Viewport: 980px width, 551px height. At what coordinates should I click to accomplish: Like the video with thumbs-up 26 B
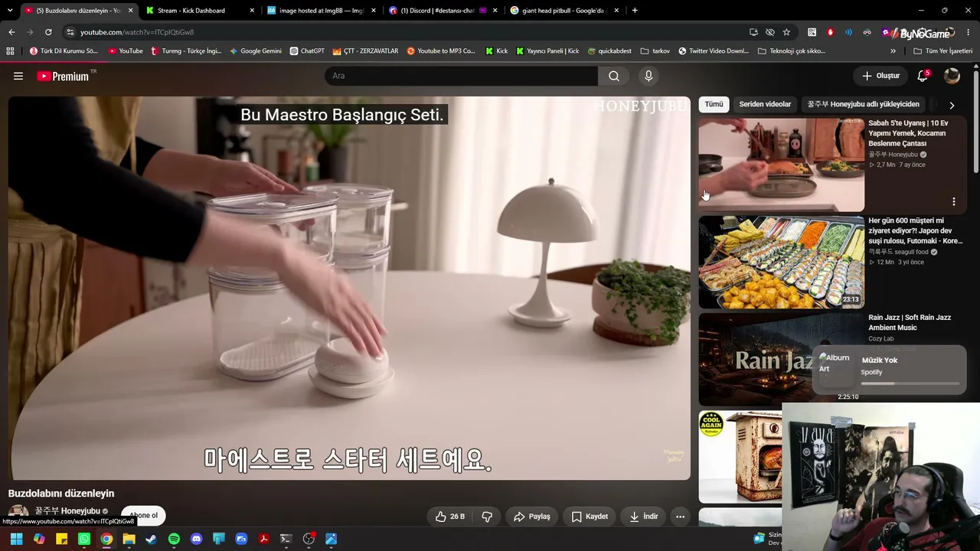450,517
